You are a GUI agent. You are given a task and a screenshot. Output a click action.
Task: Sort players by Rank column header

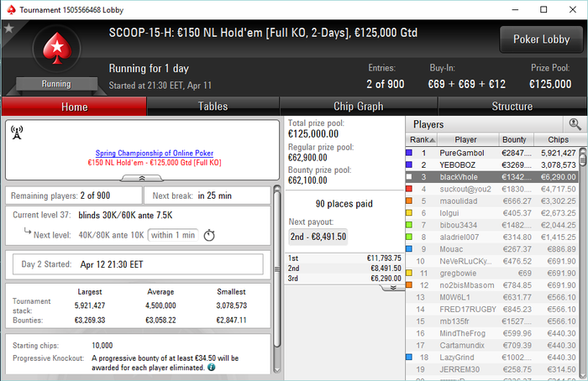click(x=422, y=140)
